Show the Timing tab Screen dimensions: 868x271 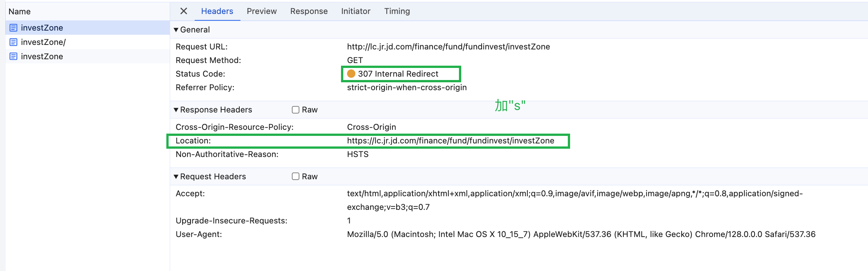(397, 11)
